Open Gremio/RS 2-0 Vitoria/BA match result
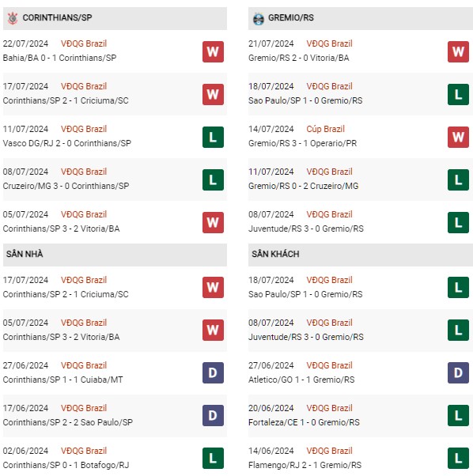 tap(298, 58)
